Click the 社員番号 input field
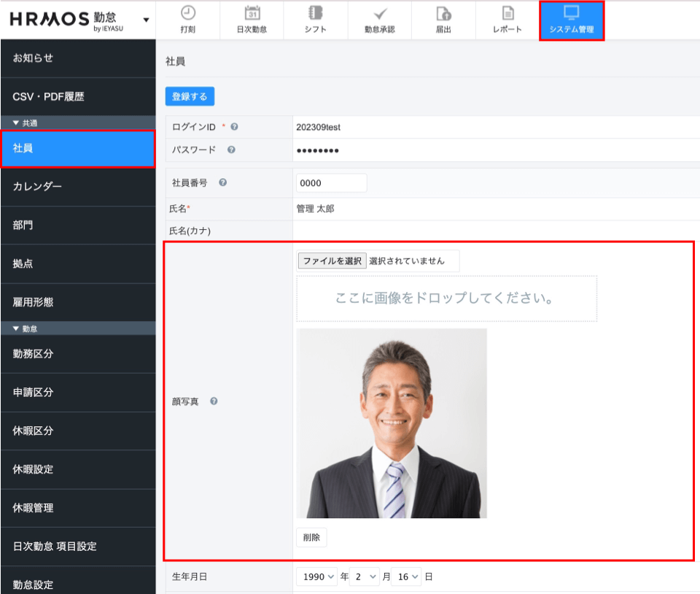The height and width of the screenshot is (594, 700). pos(331,183)
